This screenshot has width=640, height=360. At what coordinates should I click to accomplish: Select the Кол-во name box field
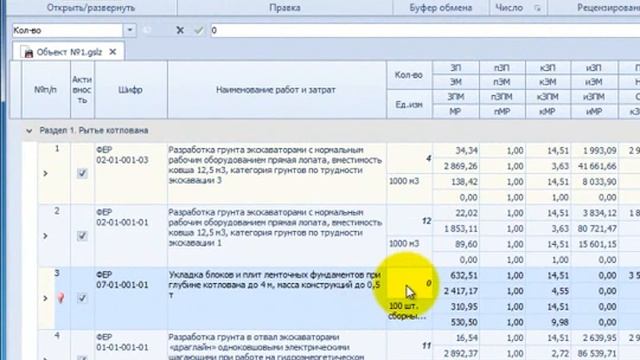(x=67, y=30)
